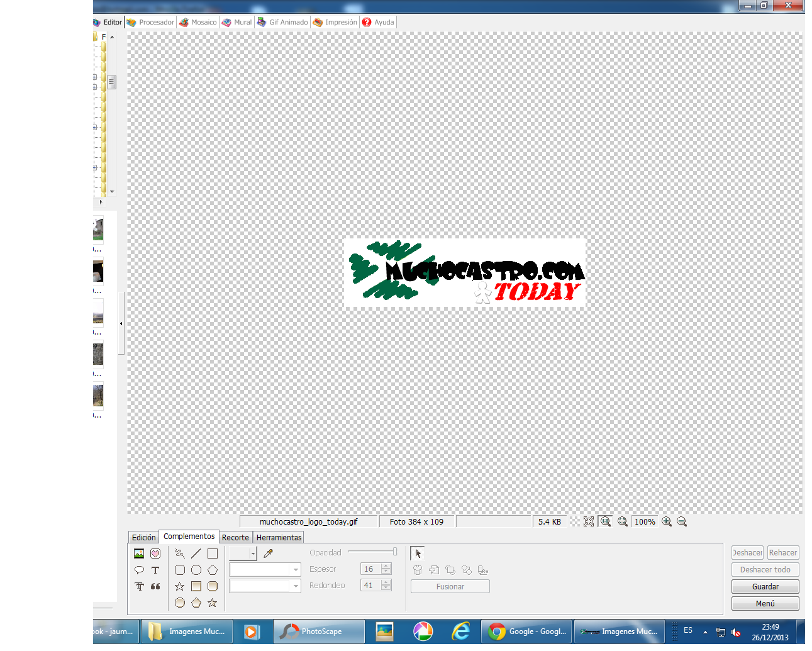Toggle the checkered transparency background icon
Viewport: 812px width, 651px height.
[574, 521]
